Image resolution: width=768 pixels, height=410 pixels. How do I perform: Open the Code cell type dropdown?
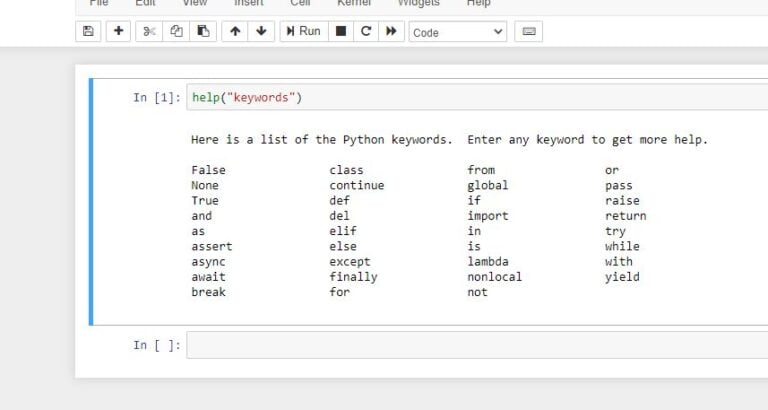tap(458, 32)
